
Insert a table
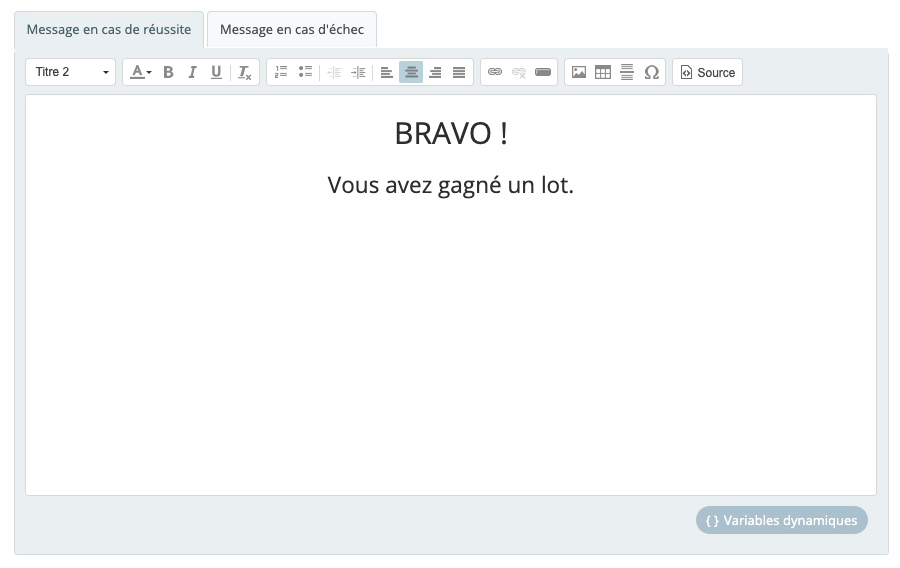(x=603, y=72)
